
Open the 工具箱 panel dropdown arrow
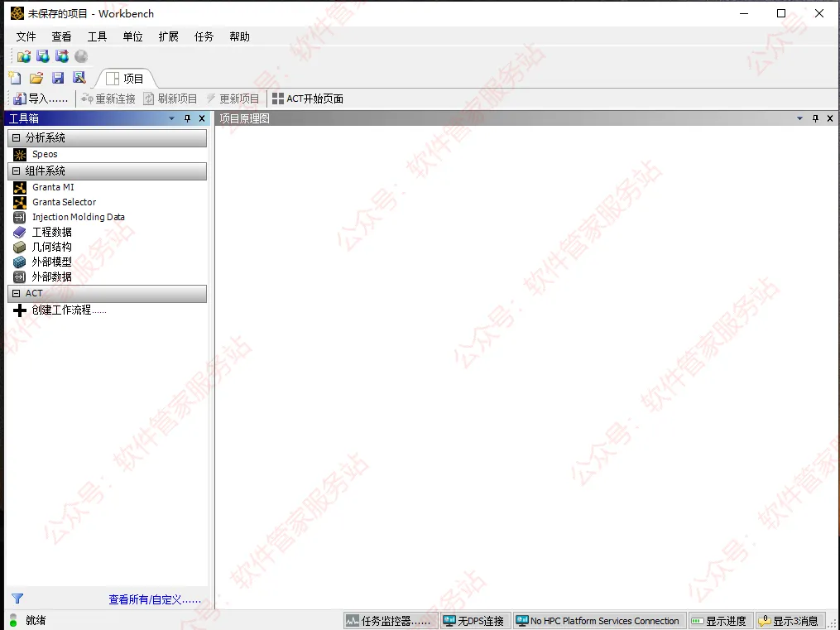point(171,118)
